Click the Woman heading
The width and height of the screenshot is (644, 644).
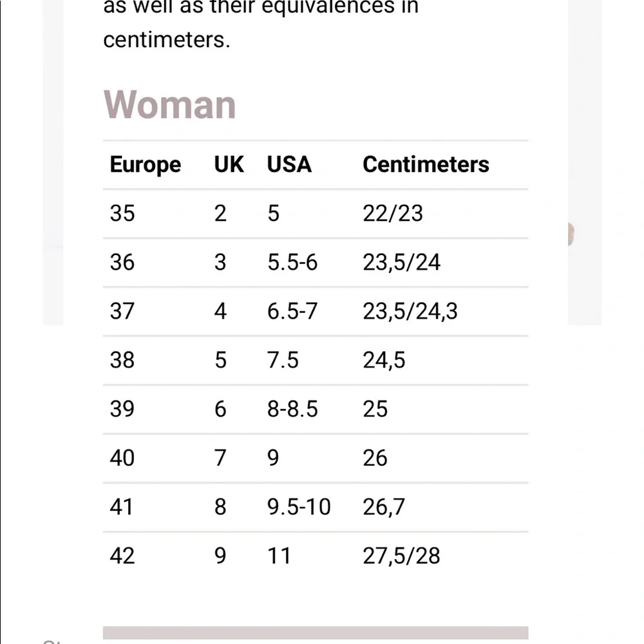pyautogui.click(x=169, y=105)
